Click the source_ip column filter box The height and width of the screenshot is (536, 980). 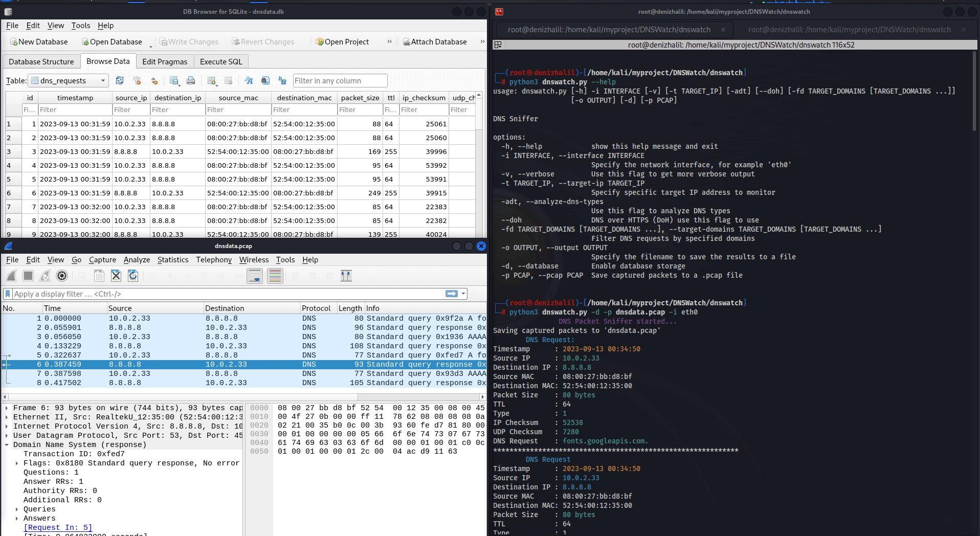coord(130,109)
